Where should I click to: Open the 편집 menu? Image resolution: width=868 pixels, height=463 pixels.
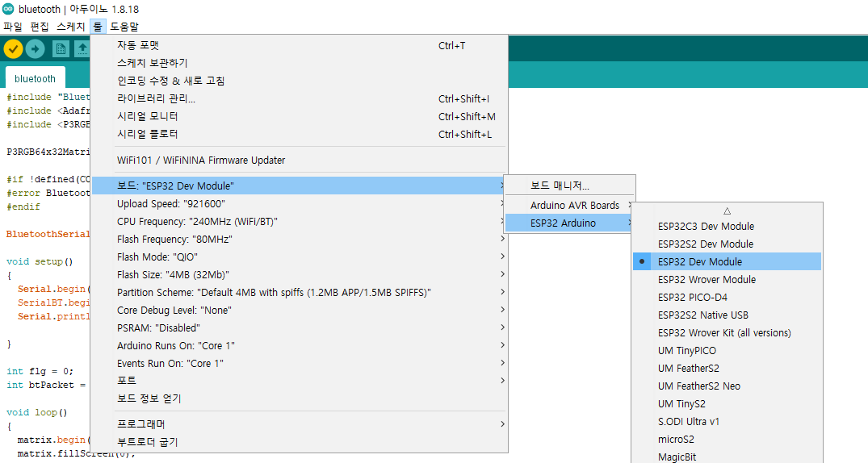click(x=40, y=27)
